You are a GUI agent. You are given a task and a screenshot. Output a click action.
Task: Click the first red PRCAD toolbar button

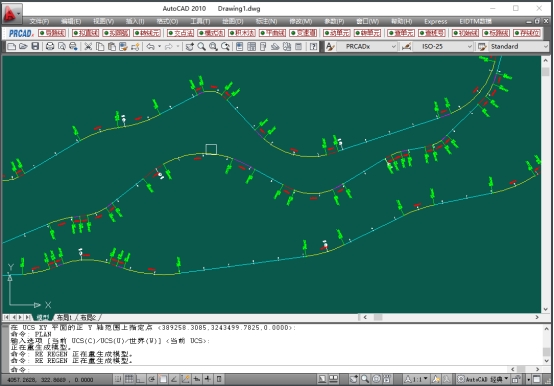pyautogui.click(x=52, y=33)
